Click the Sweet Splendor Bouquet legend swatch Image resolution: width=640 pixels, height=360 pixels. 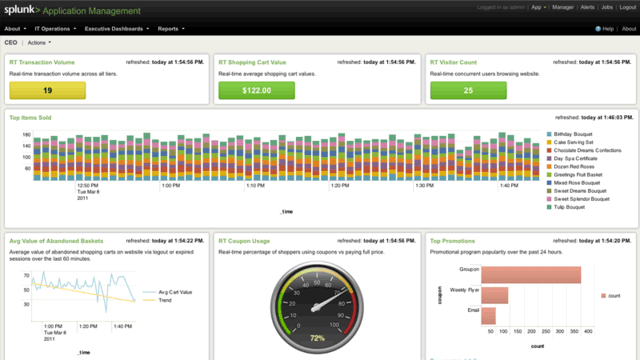point(549,199)
